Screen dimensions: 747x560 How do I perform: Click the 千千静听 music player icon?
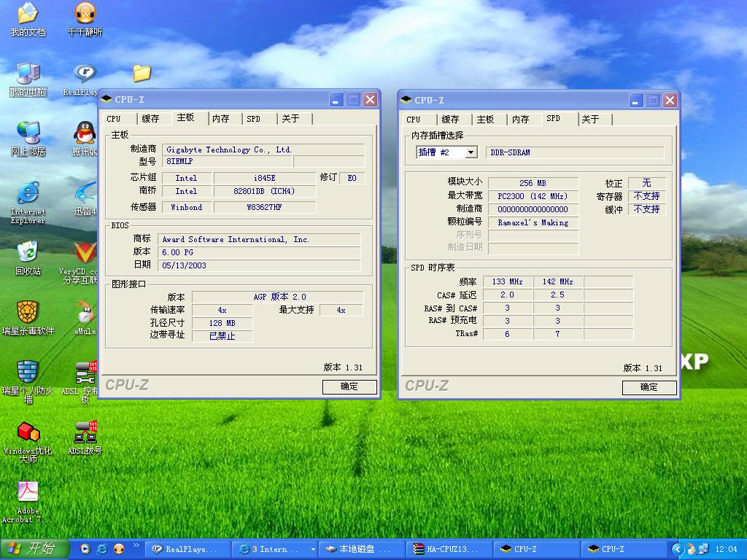(x=85, y=14)
